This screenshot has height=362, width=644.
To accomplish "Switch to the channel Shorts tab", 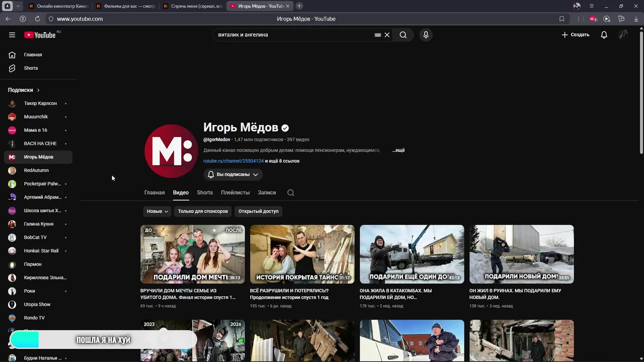I will (205, 193).
